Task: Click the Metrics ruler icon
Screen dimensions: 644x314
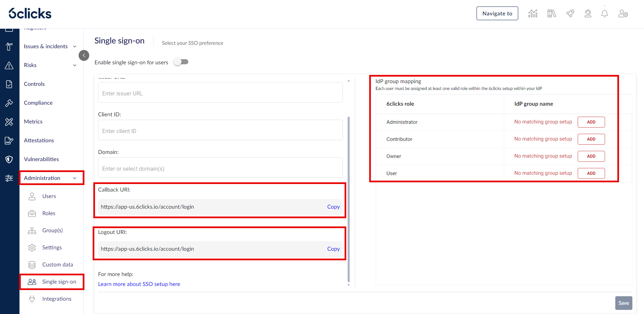Action: (x=9, y=122)
